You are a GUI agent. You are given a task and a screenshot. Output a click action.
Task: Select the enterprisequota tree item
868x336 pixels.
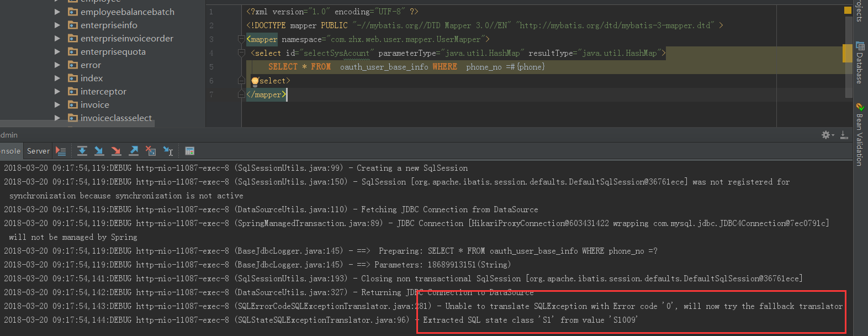(113, 51)
